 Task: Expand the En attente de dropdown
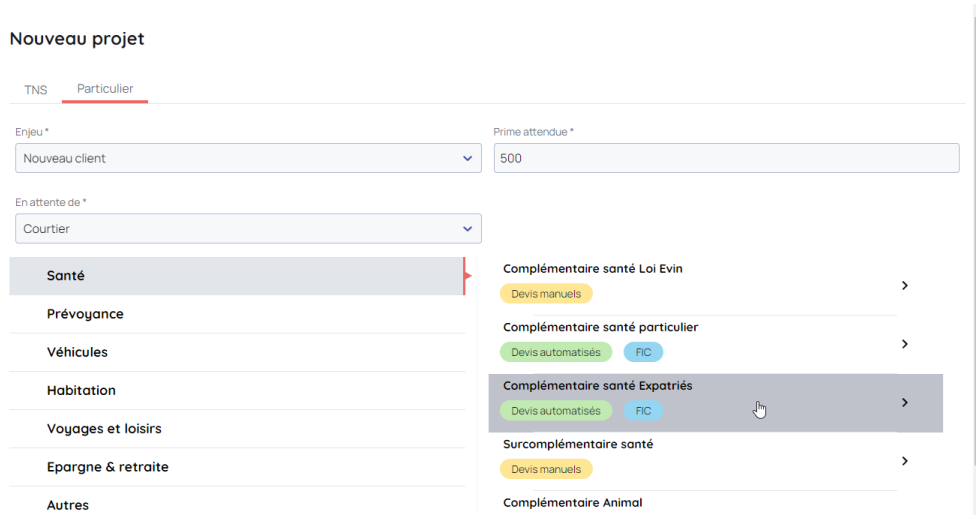[248, 229]
